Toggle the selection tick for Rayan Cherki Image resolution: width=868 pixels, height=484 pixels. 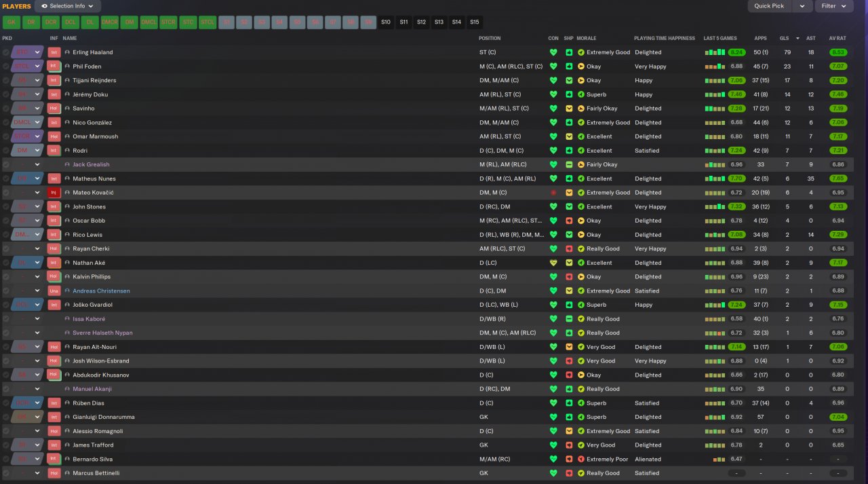tap(6, 248)
